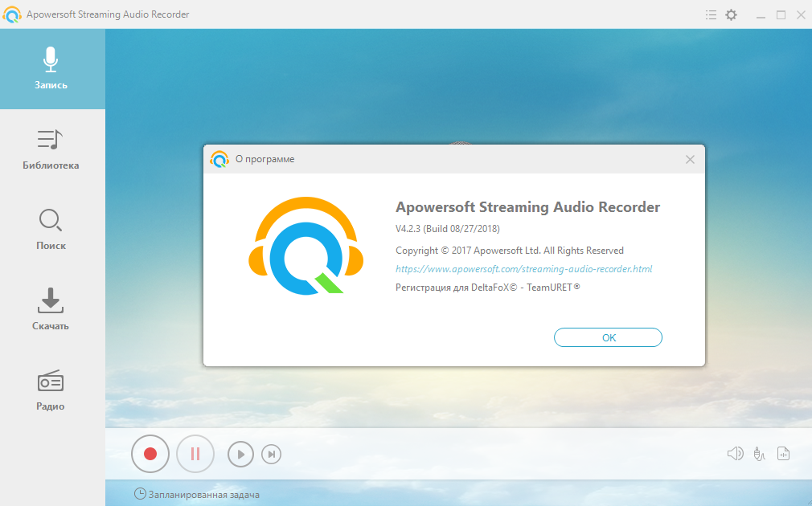This screenshot has height=506, width=812.
Task: Open the audio source microphone icon
Action: [x=759, y=454]
